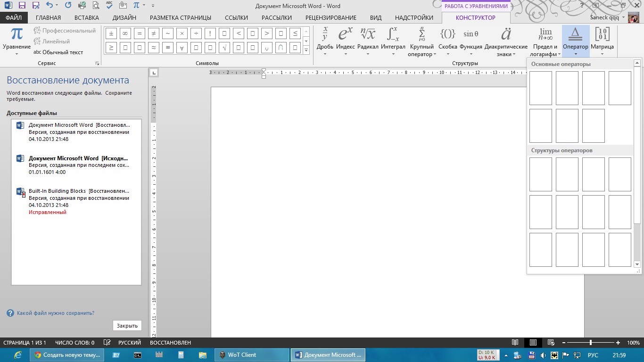Open the Интеграл integral structures dropdown
This screenshot has width=644, height=362.
[x=393, y=42]
